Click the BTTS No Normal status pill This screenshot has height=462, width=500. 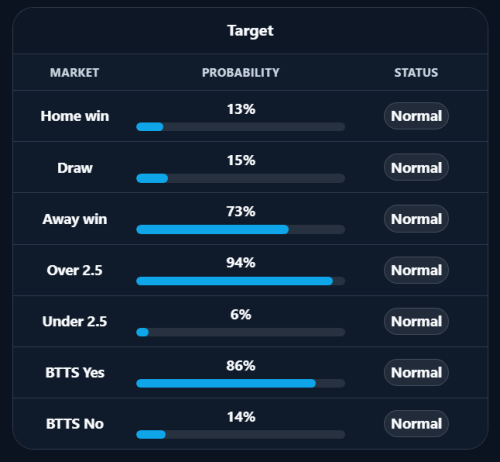pyautogui.click(x=416, y=424)
